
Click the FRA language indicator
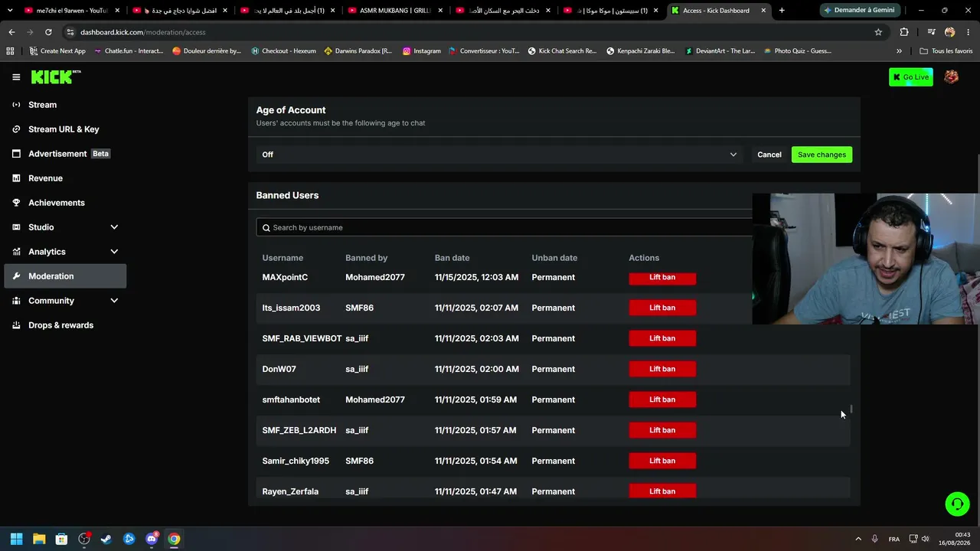click(x=894, y=539)
